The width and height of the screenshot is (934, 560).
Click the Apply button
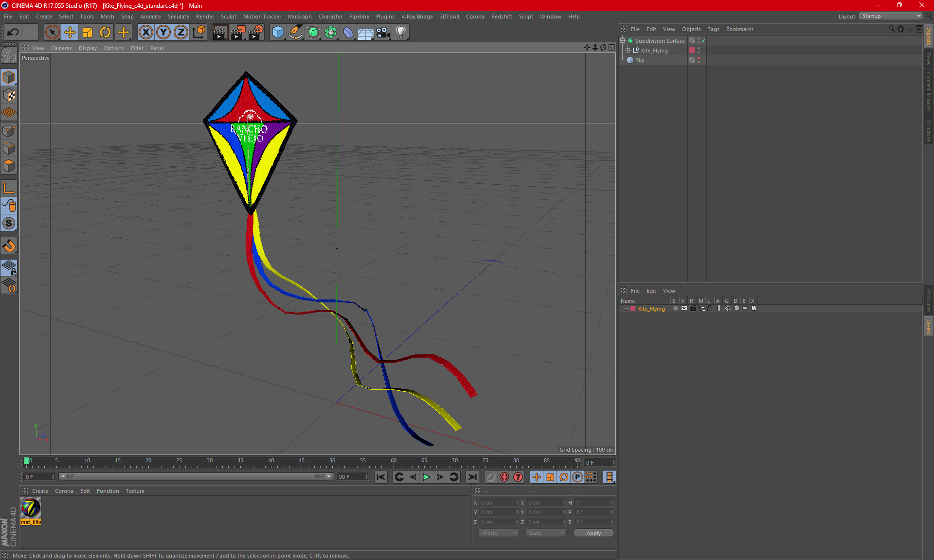pyautogui.click(x=593, y=533)
